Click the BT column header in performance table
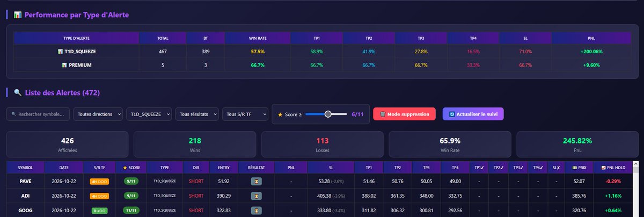 [206, 38]
